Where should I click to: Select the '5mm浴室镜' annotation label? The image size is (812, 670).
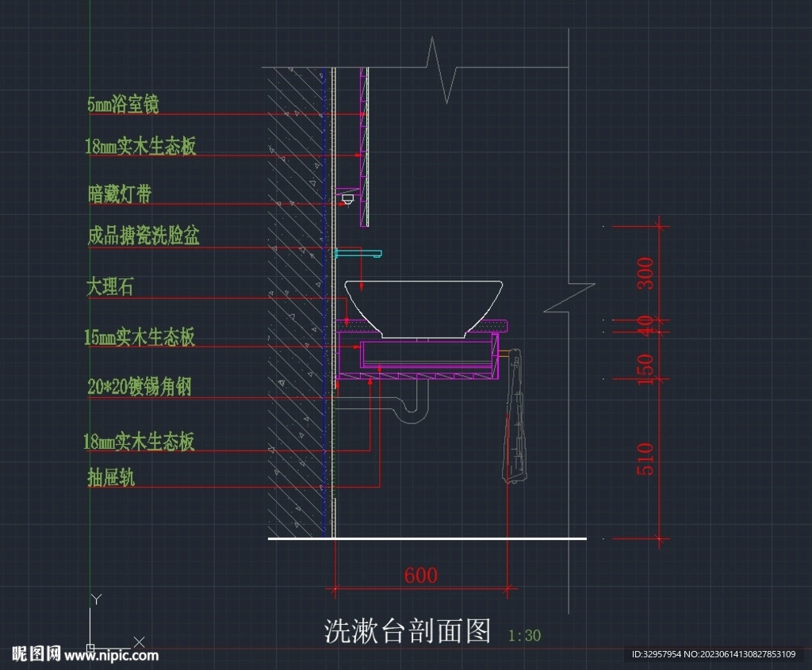coord(123,104)
